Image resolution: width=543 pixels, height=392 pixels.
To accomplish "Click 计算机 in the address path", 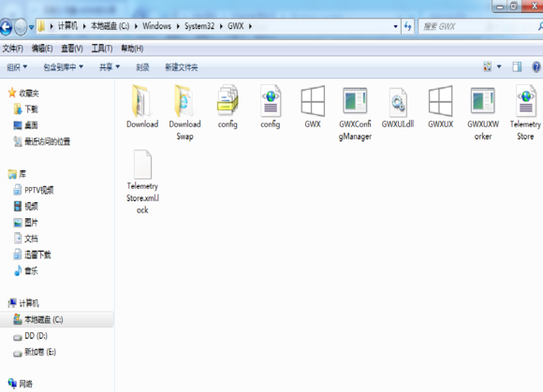I will (67, 26).
